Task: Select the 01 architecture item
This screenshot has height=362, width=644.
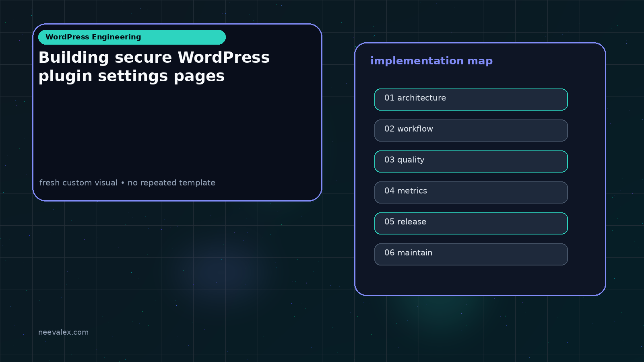Action: [x=471, y=99]
